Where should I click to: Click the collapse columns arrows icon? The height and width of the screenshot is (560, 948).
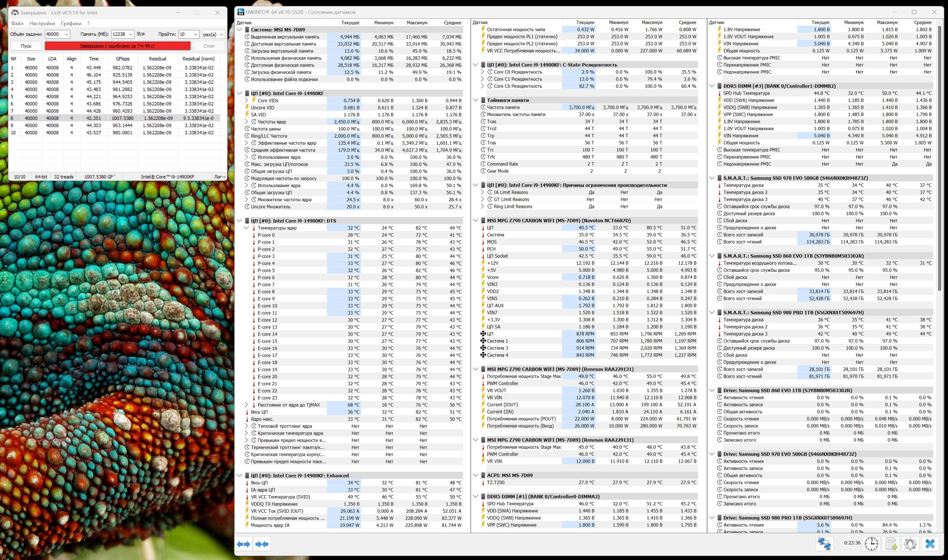point(262,544)
